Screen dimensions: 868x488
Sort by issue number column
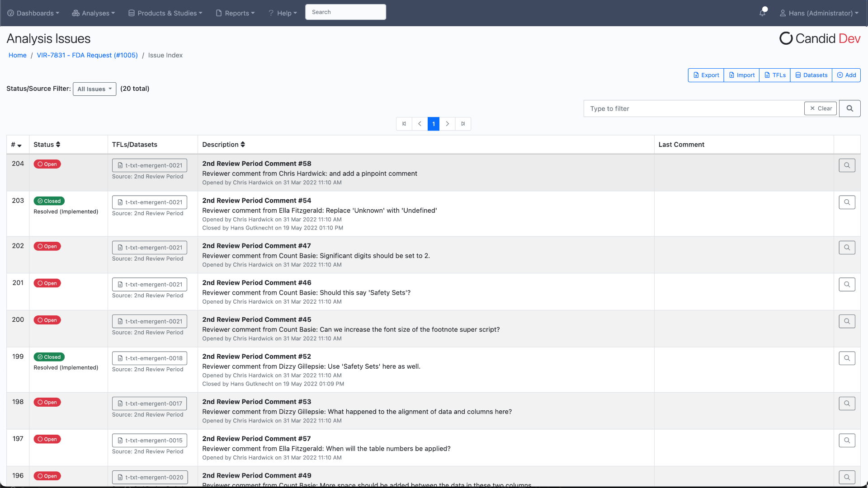[16, 145]
